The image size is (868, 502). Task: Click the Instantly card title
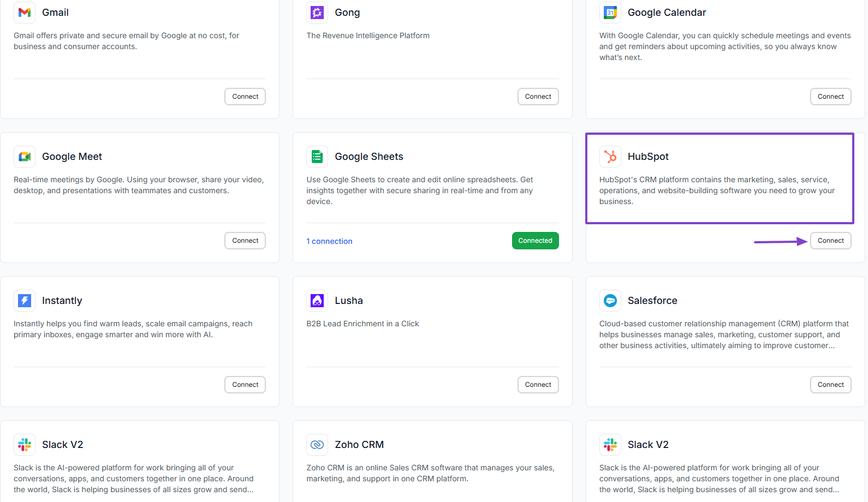tap(62, 301)
